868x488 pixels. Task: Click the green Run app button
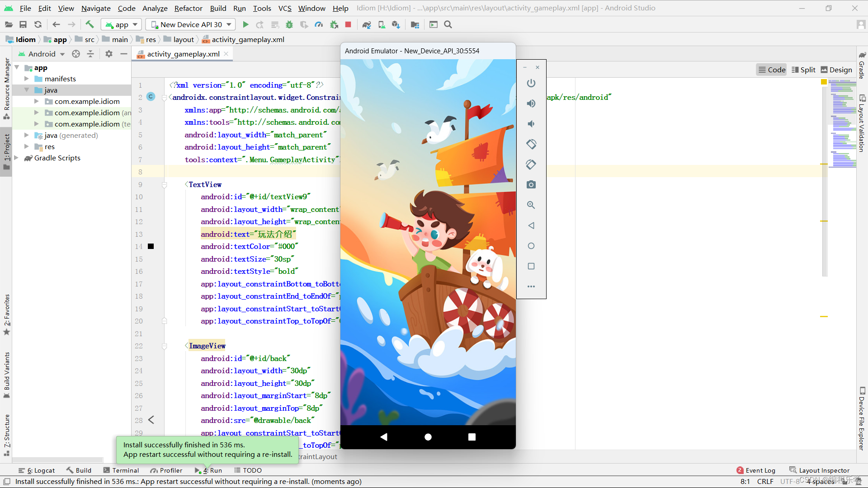tap(245, 24)
